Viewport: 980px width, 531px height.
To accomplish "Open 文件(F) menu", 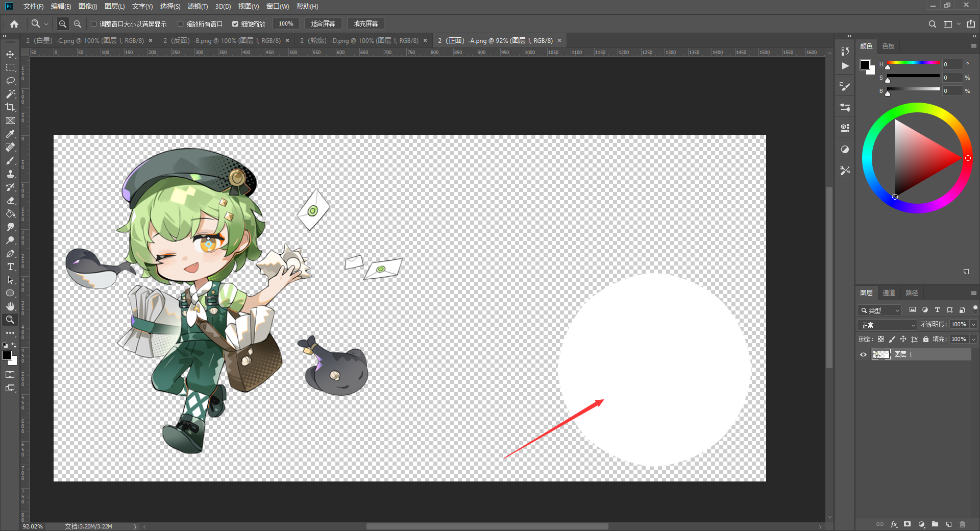I will 33,6.
